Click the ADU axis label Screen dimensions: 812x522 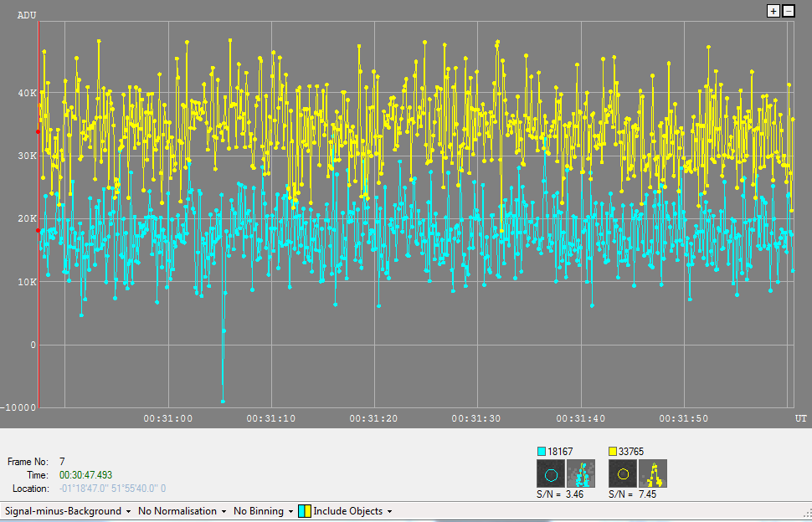point(27,15)
